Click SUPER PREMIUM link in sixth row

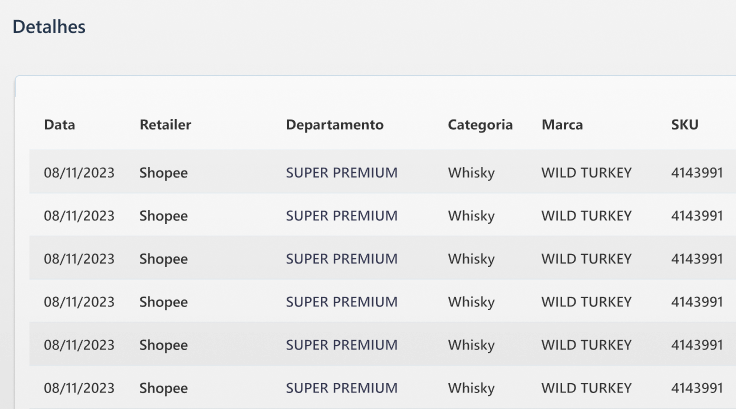pos(341,388)
